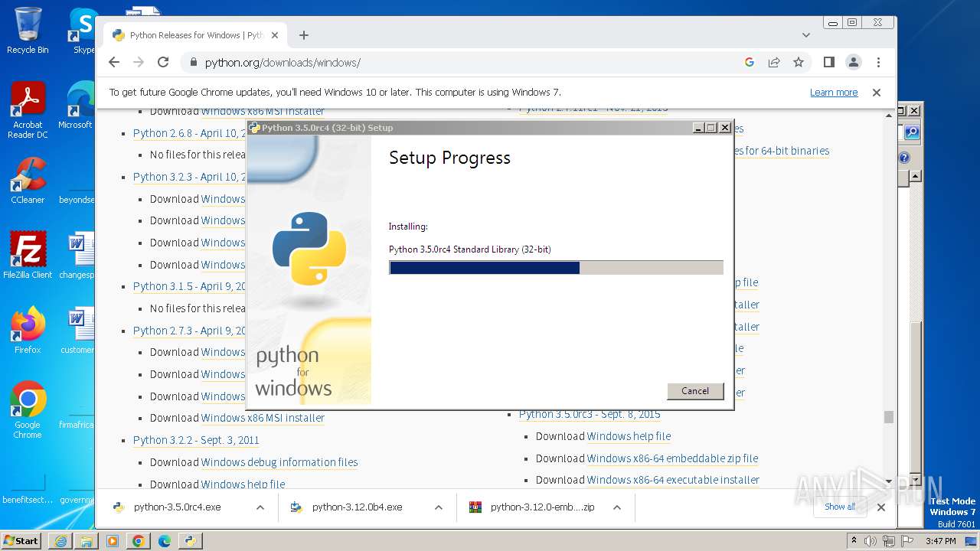
Task: Open changesp Word document on desktop
Action: coord(77,256)
